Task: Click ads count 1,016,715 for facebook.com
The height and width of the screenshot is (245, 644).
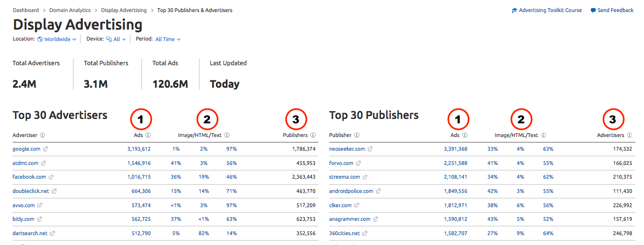Action: point(139,177)
